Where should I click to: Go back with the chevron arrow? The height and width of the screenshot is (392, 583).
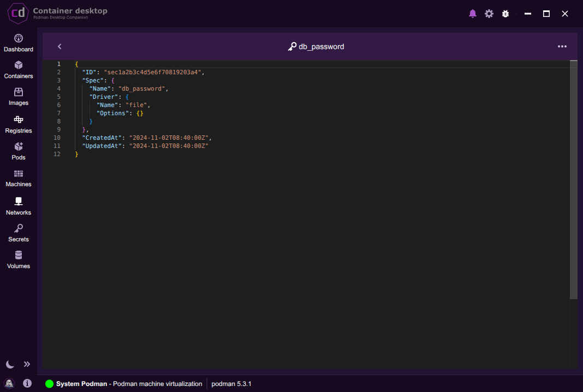pos(60,46)
